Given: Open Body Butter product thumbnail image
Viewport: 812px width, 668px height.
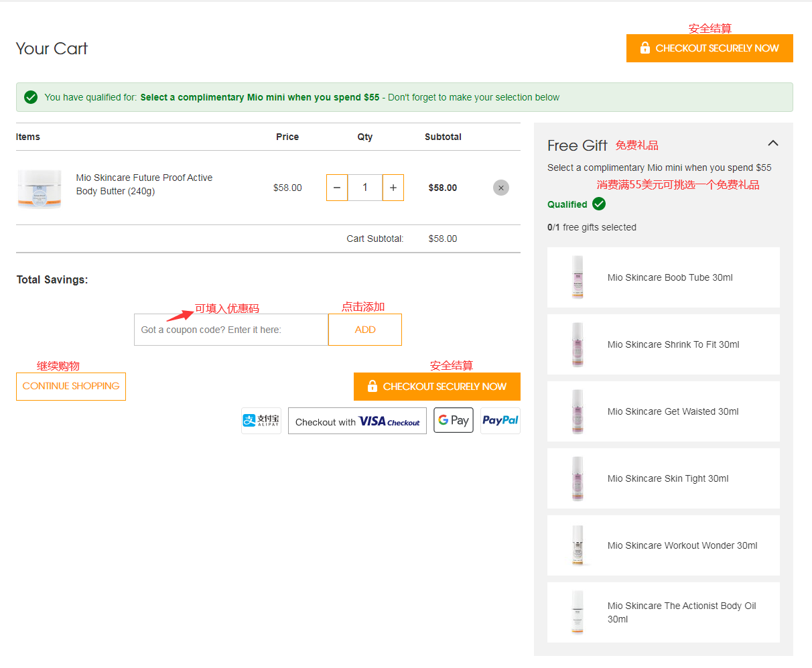Looking at the screenshot, I should click(40, 188).
